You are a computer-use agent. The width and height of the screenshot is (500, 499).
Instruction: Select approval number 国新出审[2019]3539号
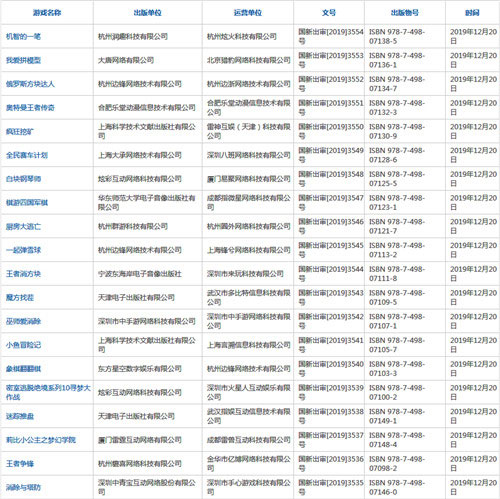coord(331,392)
